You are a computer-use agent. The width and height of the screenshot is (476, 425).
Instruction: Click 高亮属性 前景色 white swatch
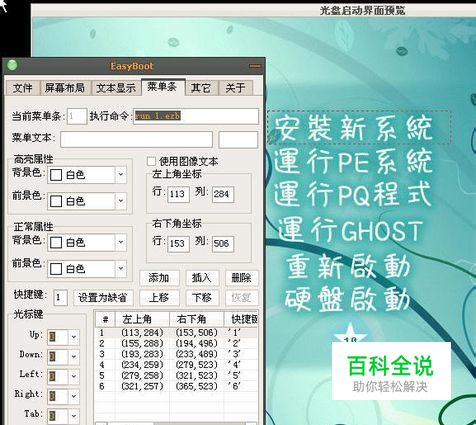point(56,201)
